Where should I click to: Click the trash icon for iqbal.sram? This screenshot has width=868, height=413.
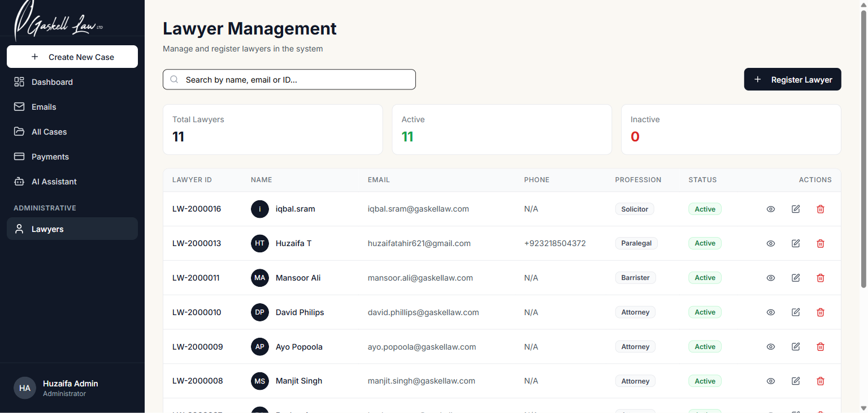[x=821, y=209]
